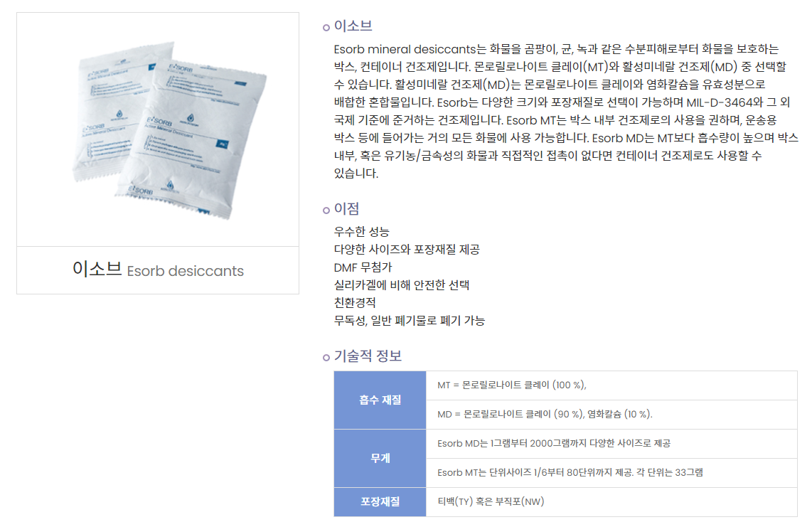Click the 티백(TY) 혹은 부직포(NW) cell
This screenshot has width=812, height=527.
[611, 501]
